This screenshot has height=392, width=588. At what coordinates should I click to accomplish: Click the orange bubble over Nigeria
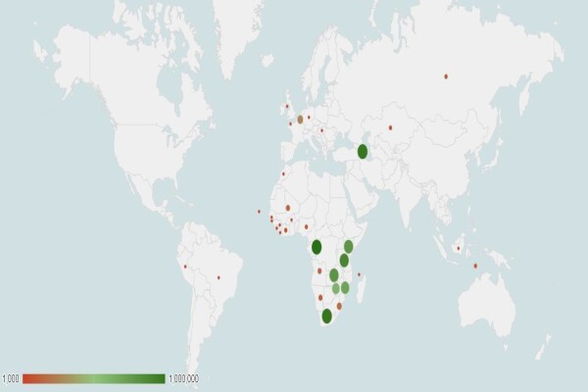pos(307,227)
